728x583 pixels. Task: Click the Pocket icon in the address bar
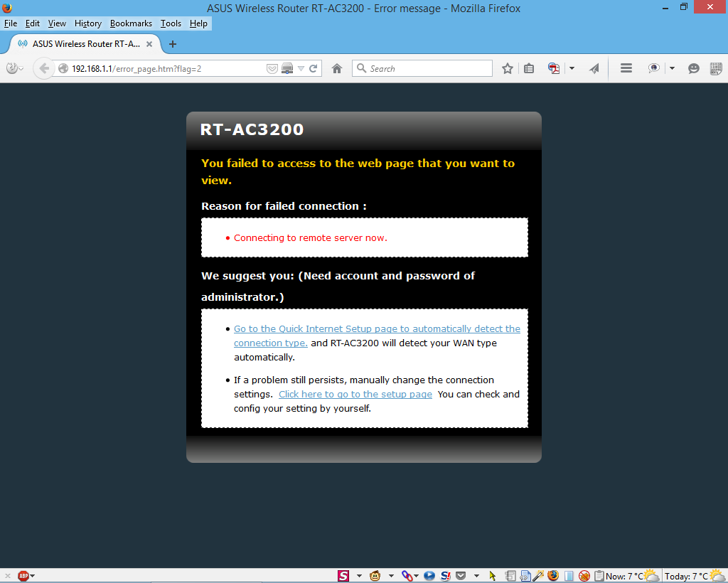pos(272,69)
